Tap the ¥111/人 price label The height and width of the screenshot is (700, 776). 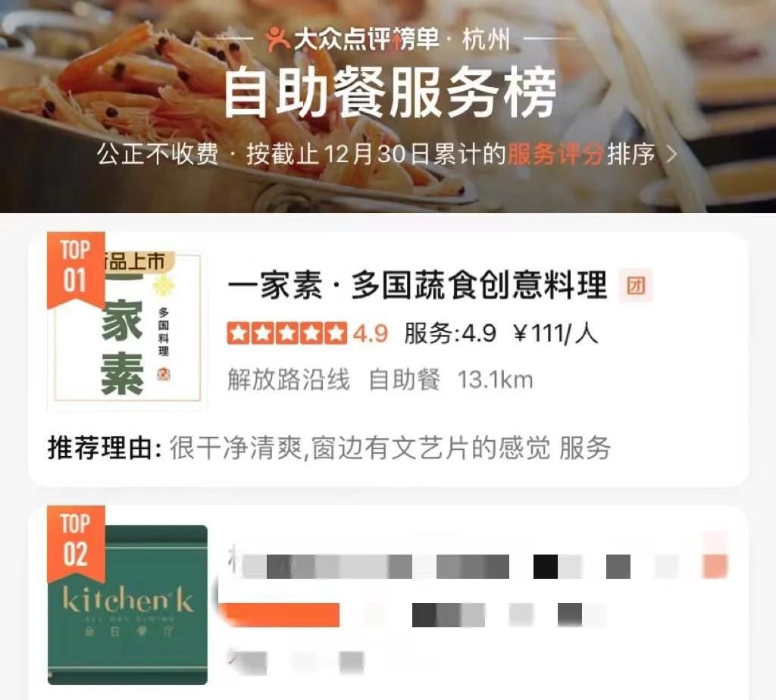point(555,333)
